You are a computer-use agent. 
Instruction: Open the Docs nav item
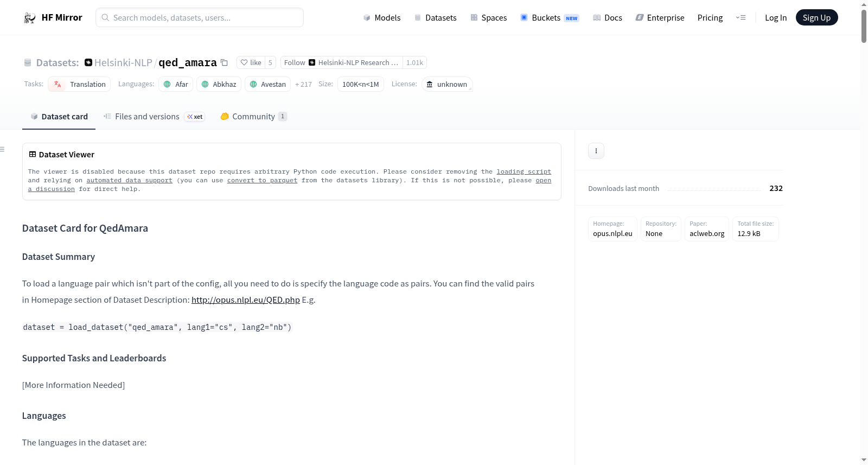(608, 17)
